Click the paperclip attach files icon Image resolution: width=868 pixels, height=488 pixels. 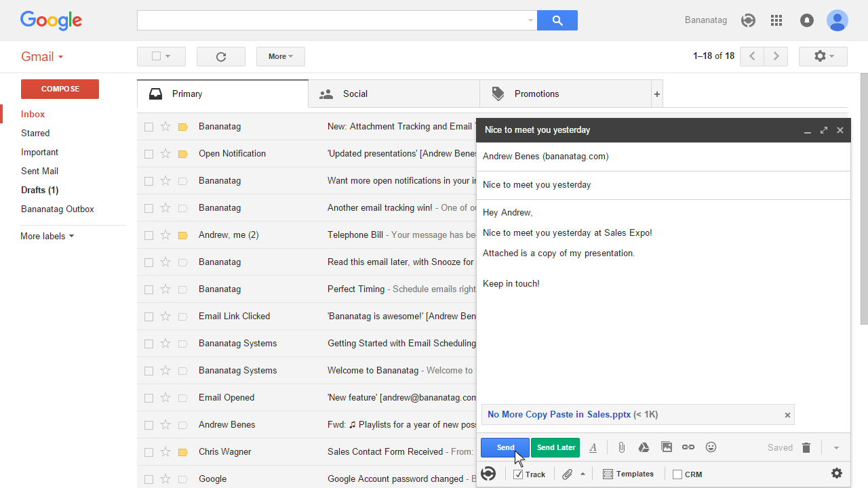click(x=621, y=447)
